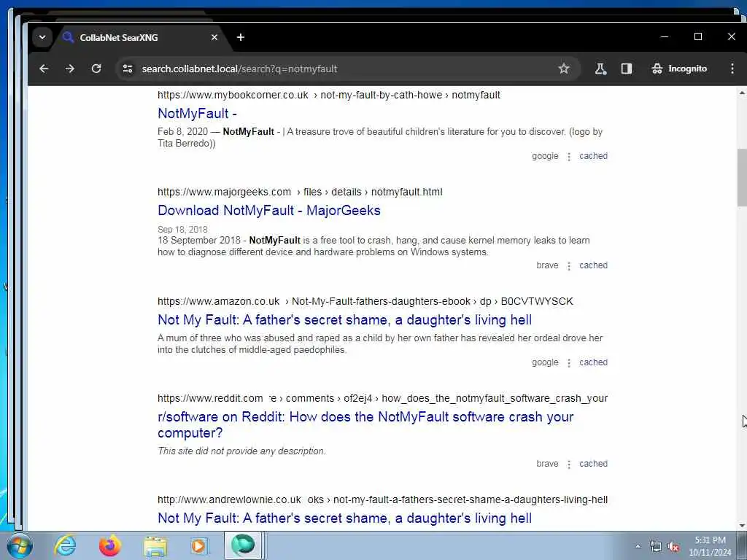
Task: Open the clock showing 5:31 PM
Action: pos(710,546)
